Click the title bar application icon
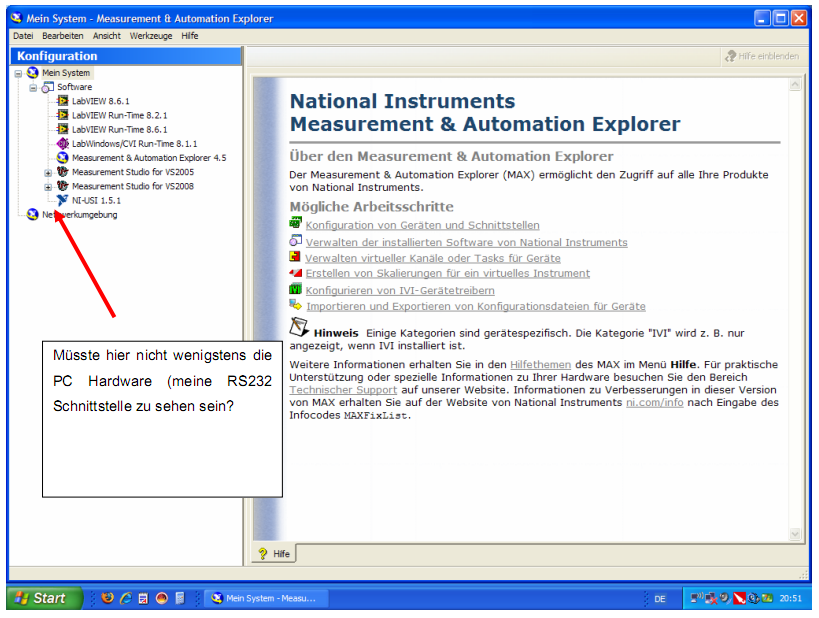Image resolution: width=819 pixels, height=618 pixels. click(17, 18)
